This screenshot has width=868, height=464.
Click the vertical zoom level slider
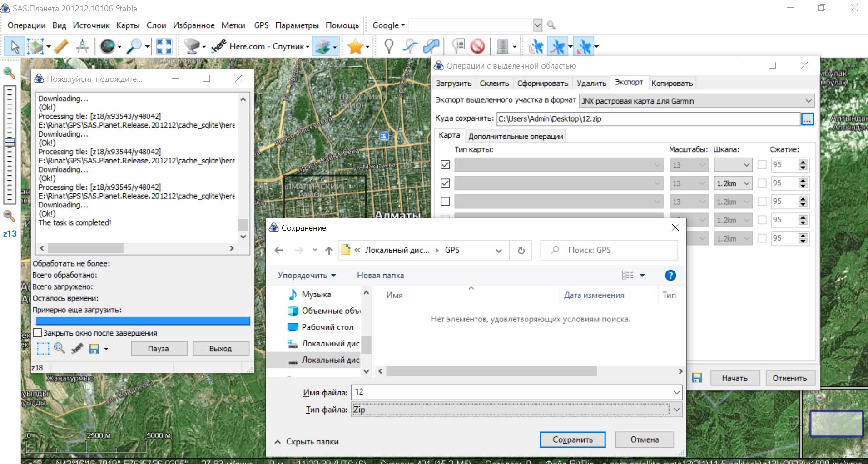[x=10, y=143]
